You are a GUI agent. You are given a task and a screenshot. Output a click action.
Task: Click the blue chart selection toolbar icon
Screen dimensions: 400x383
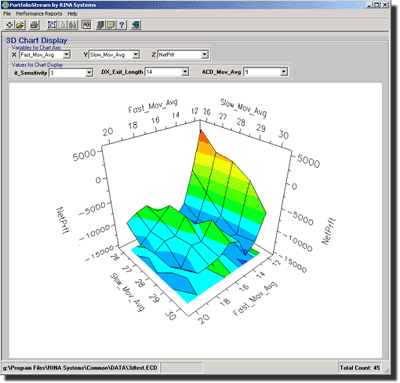[x=52, y=25]
